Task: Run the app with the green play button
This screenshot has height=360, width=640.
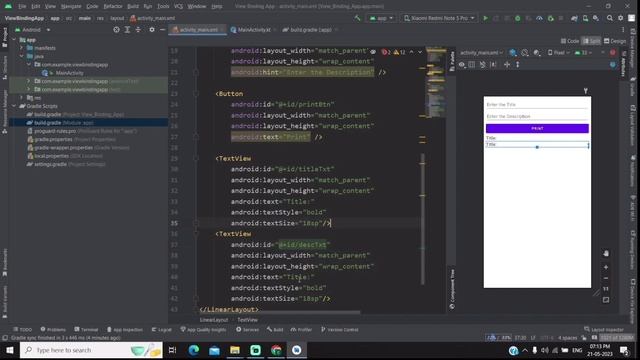Action: tap(485, 18)
